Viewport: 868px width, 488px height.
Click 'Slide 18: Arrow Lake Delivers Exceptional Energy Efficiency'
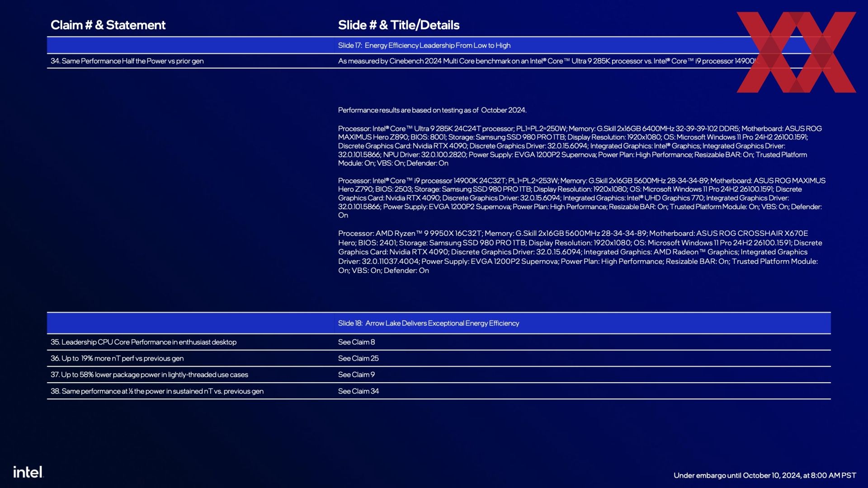(429, 323)
